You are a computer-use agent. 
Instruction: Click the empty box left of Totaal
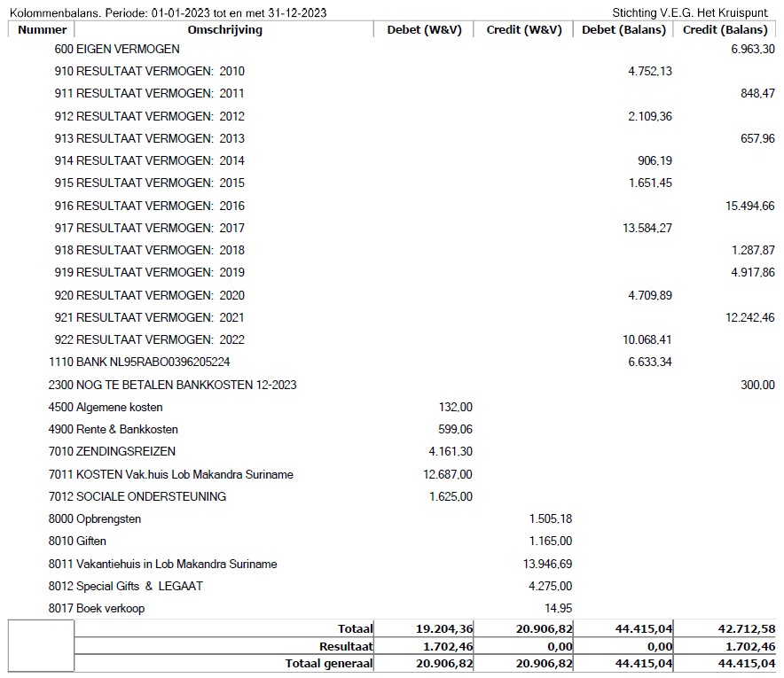41,645
